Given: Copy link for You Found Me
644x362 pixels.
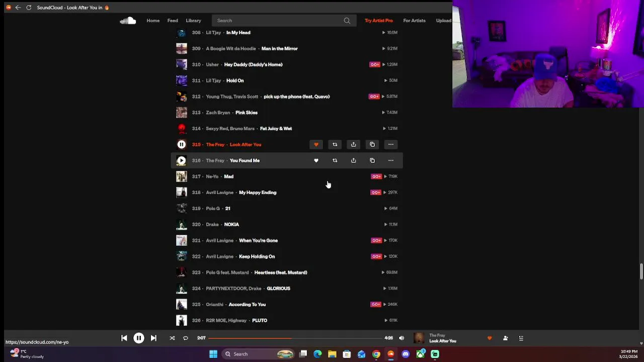Looking at the screenshot, I should tap(372, 160).
